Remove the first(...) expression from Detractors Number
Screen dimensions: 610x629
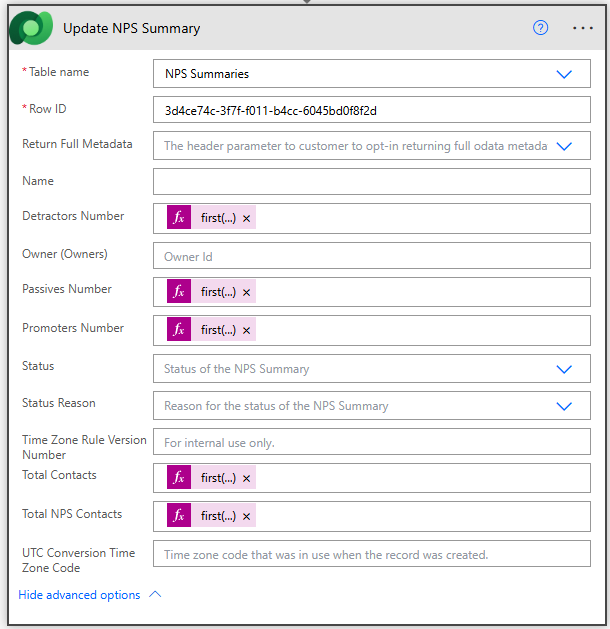[247, 219]
